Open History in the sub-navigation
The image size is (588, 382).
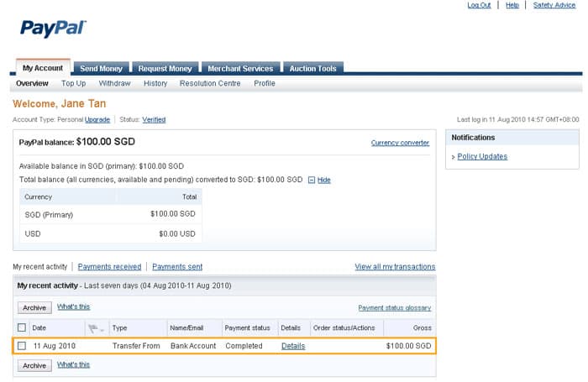coord(155,83)
